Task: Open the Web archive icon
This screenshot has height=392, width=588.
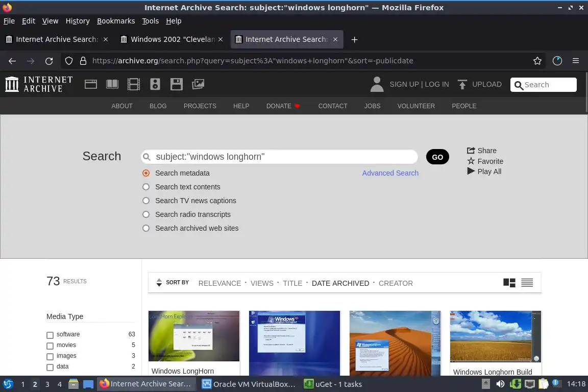Action: pos(91,84)
